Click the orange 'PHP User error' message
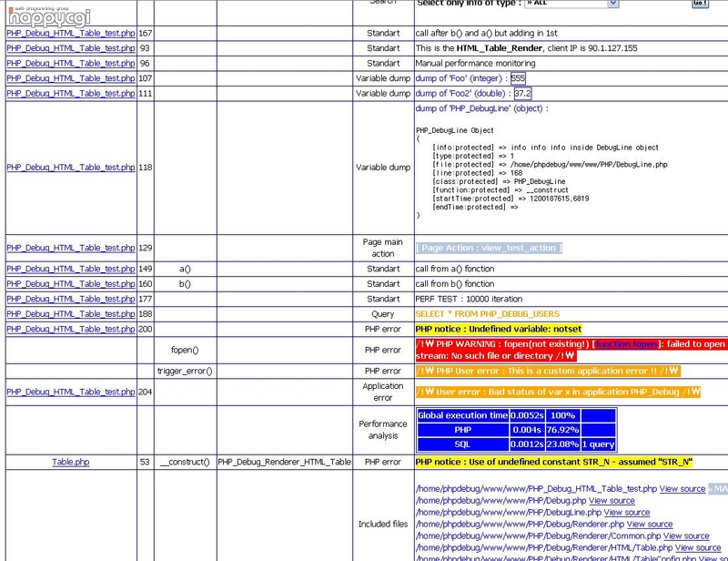Image resolution: width=728 pixels, height=561 pixels. 548,372
